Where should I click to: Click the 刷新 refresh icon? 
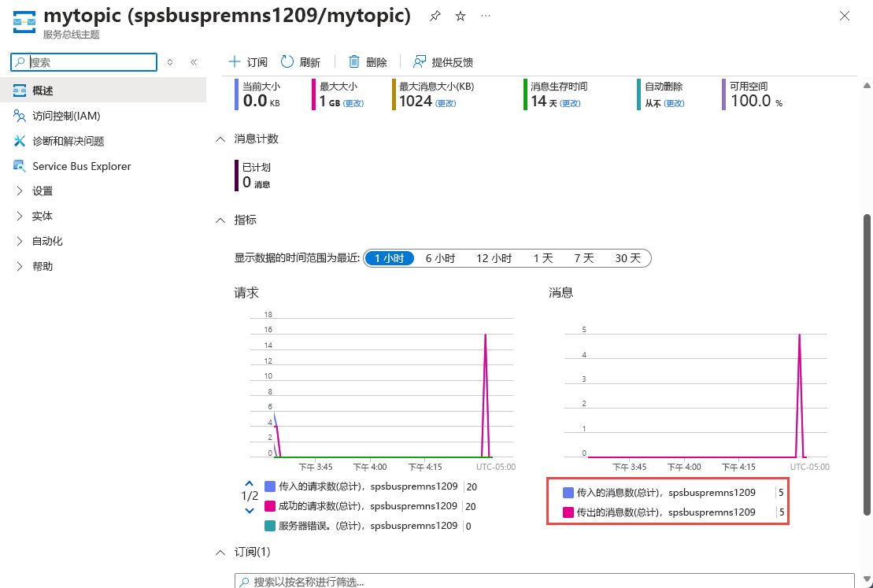[x=287, y=62]
